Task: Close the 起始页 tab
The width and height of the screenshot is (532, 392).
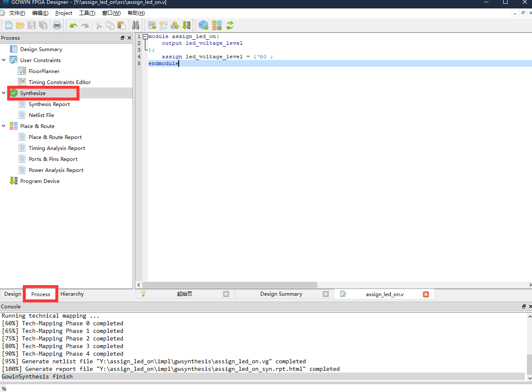Action: pos(226,294)
